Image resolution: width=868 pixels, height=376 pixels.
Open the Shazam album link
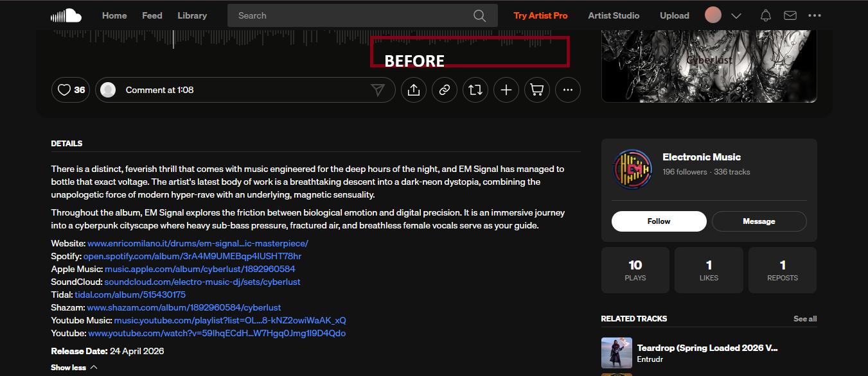(x=184, y=307)
